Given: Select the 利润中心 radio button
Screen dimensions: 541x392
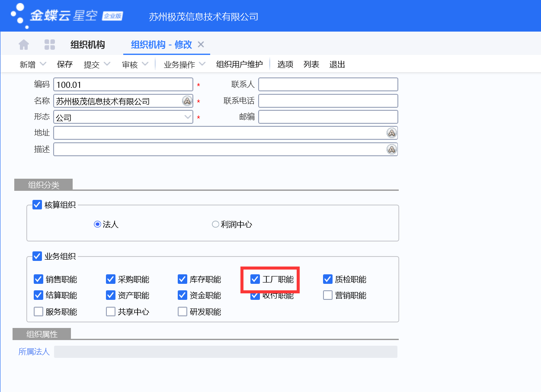Looking at the screenshot, I should [x=215, y=224].
